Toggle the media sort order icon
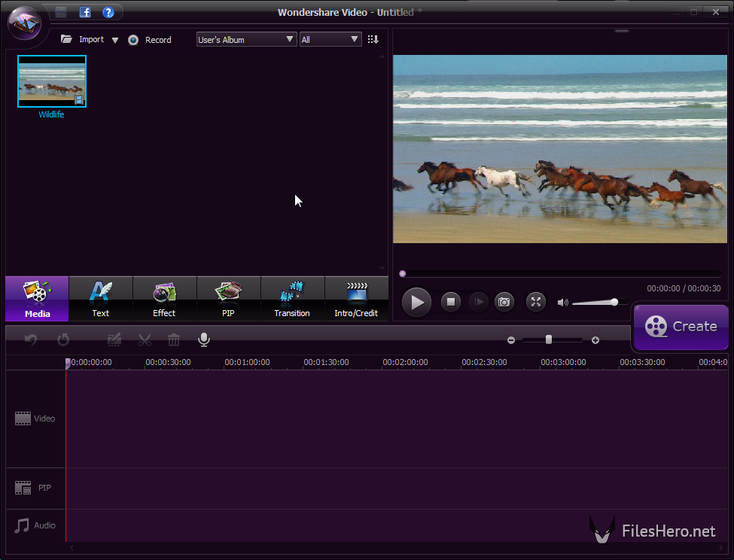This screenshot has height=560, width=734. pyautogui.click(x=373, y=40)
